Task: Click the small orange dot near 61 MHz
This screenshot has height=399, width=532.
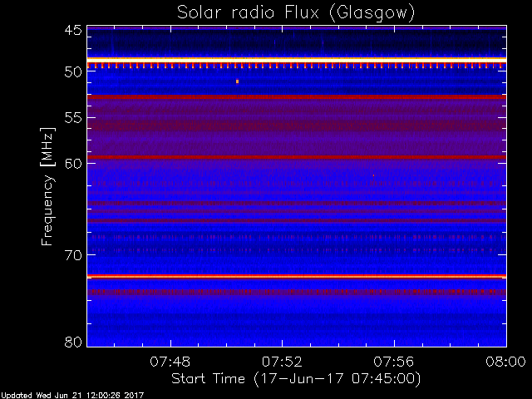Action: [373, 175]
